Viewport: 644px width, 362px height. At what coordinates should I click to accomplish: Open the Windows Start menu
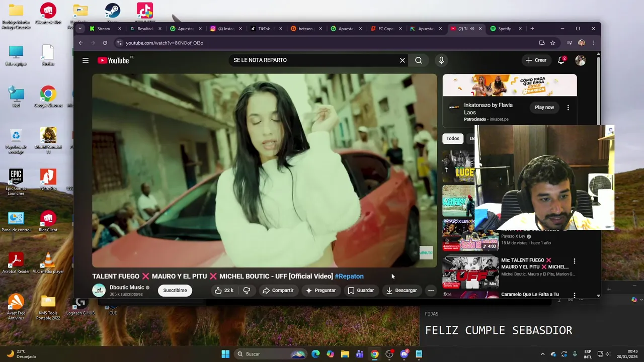point(225,354)
